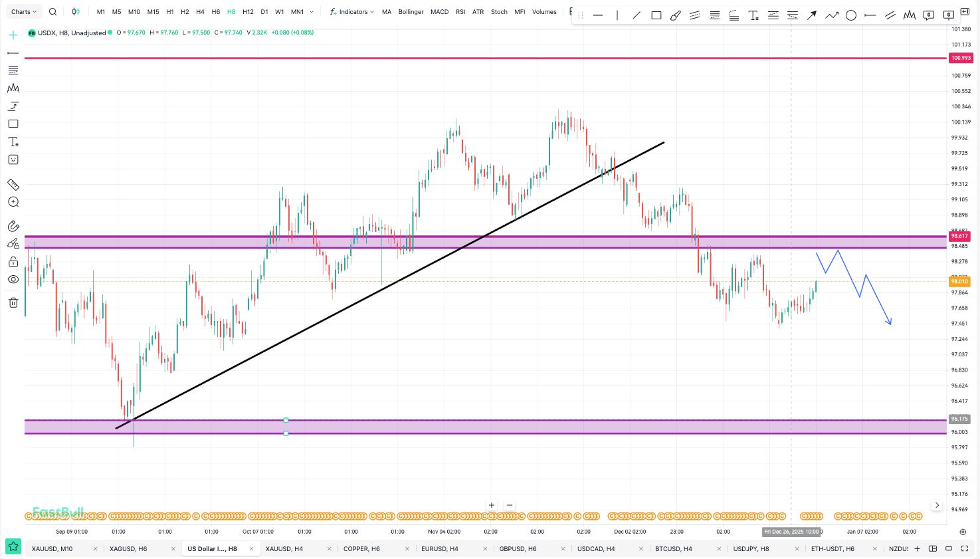Click the zoom in plus button on chart

coord(492,505)
